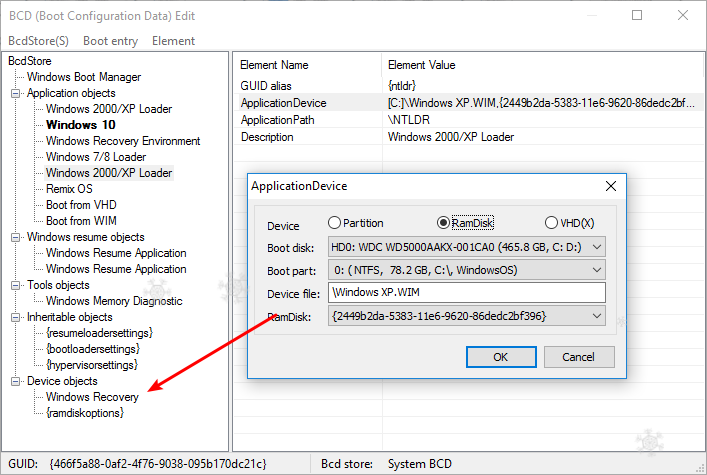
Task: Collapse the Device objects node
Action: click(x=15, y=382)
